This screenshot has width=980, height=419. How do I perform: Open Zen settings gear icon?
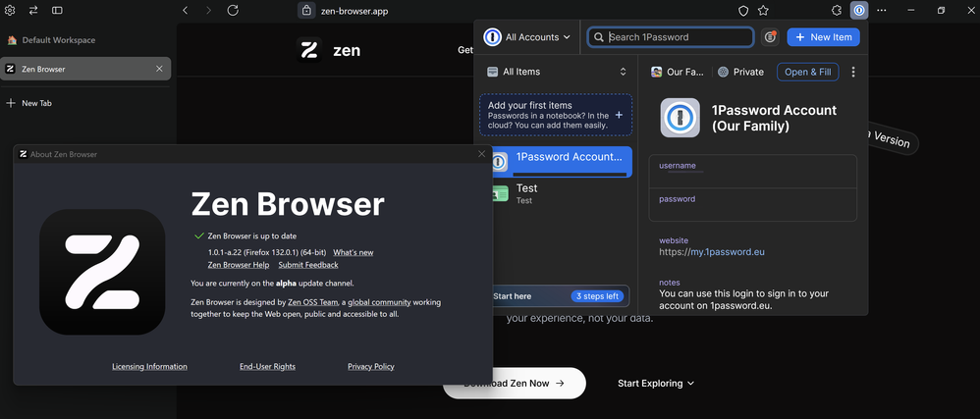pos(10,10)
